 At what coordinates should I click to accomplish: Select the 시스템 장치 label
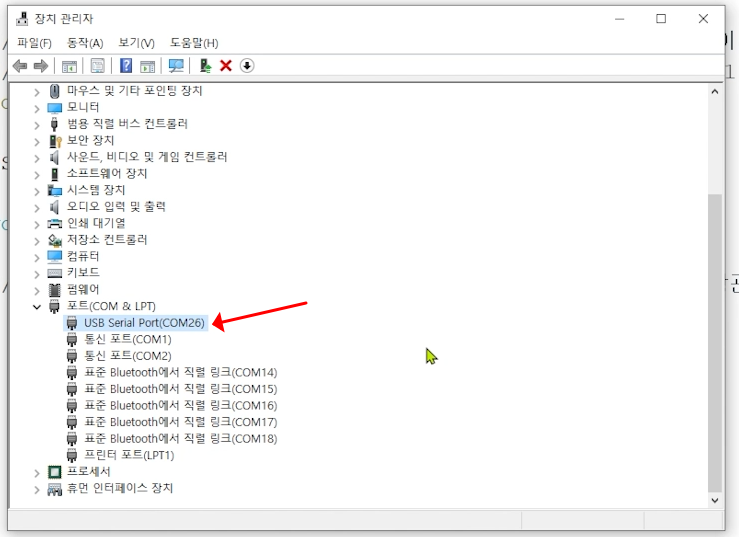tap(96, 190)
